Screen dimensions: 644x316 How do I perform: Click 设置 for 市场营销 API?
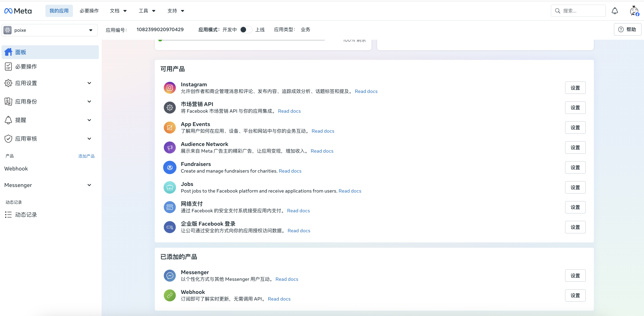[x=575, y=107]
